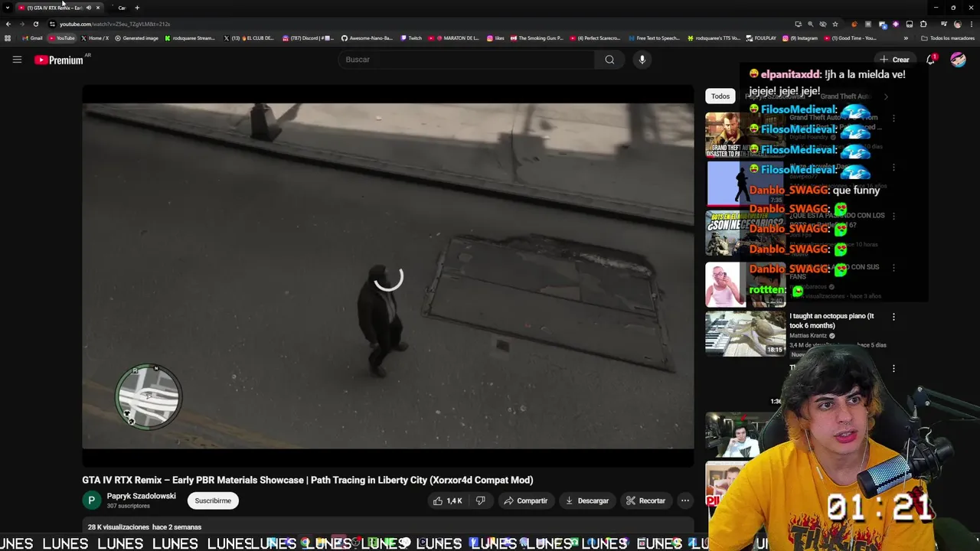Open the install/cast screen icon in address bar
Image resolution: width=980 pixels, height=551 pixels.
799,24
